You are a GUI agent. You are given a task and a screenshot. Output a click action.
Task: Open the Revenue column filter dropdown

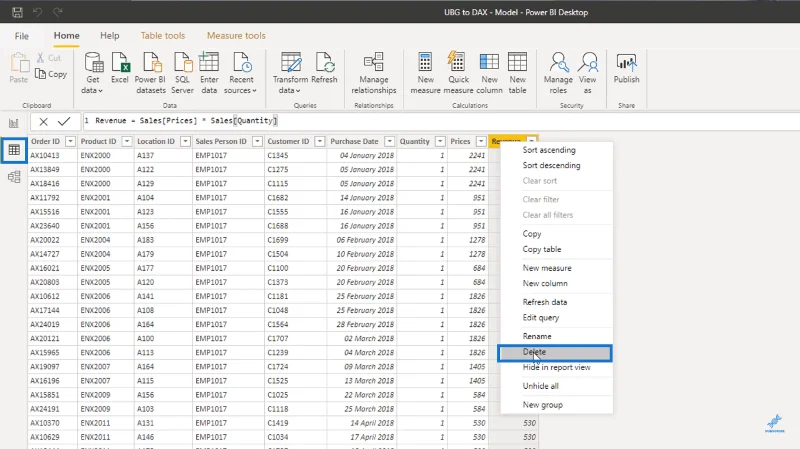pyautogui.click(x=531, y=140)
